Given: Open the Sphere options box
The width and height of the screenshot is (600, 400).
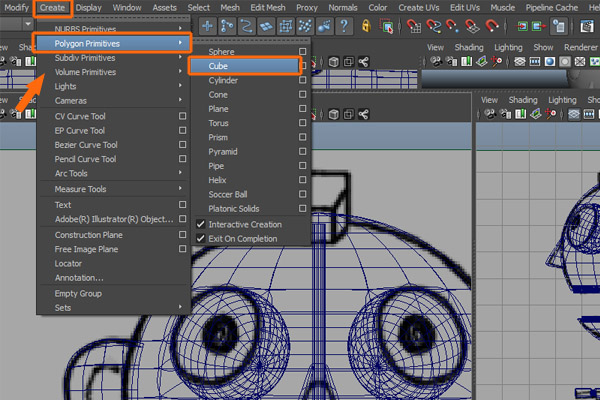Looking at the screenshot, I should tap(302, 50).
